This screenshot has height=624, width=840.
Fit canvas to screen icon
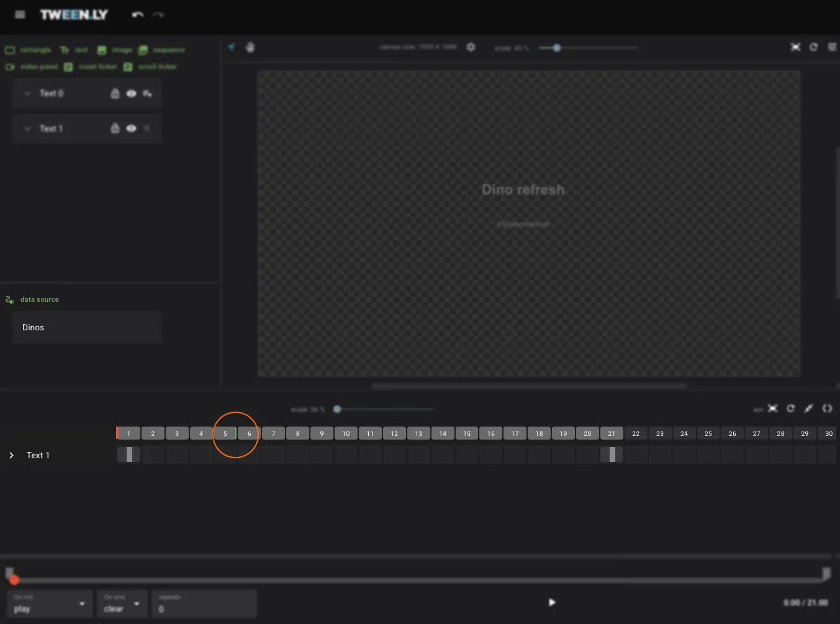click(795, 47)
